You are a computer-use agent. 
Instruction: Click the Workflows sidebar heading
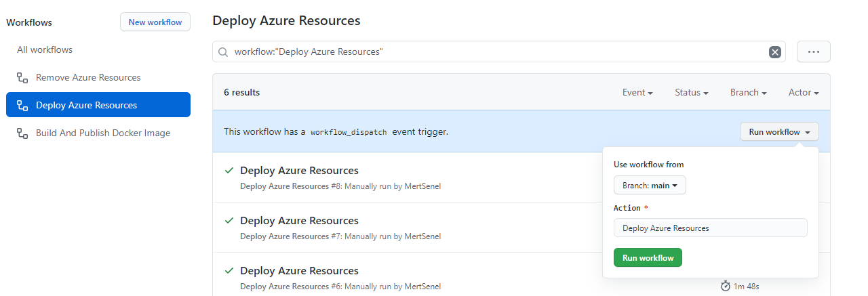click(x=29, y=22)
